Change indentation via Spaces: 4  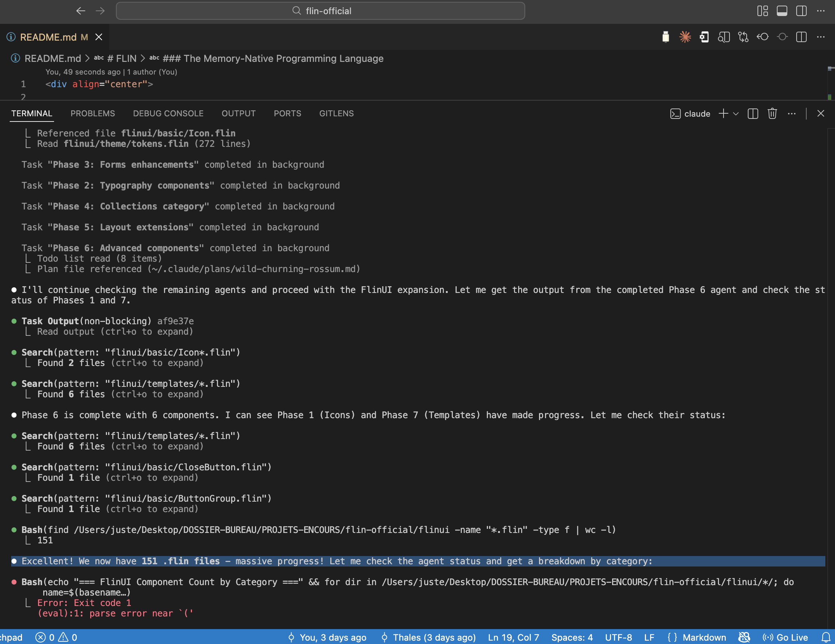point(571,637)
